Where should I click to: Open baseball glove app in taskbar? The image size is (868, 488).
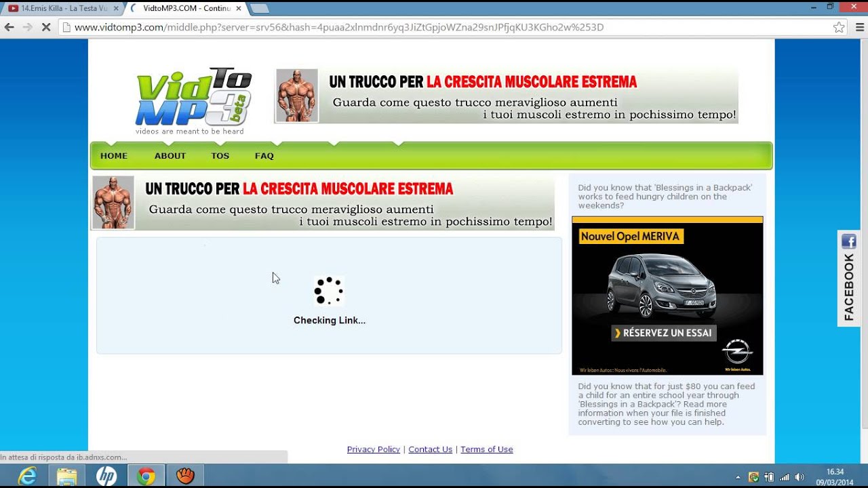(x=185, y=476)
